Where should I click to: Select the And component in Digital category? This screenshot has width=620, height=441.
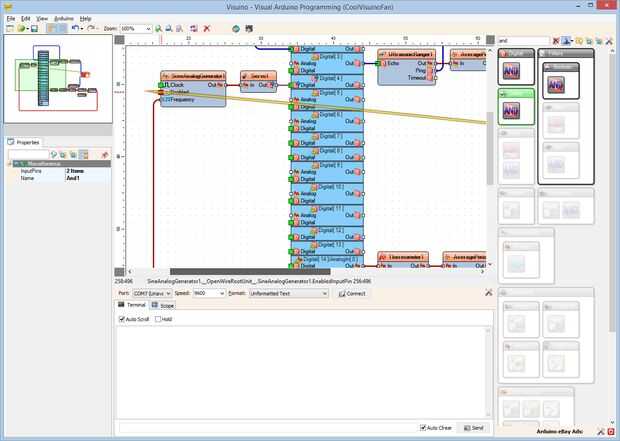point(511,71)
